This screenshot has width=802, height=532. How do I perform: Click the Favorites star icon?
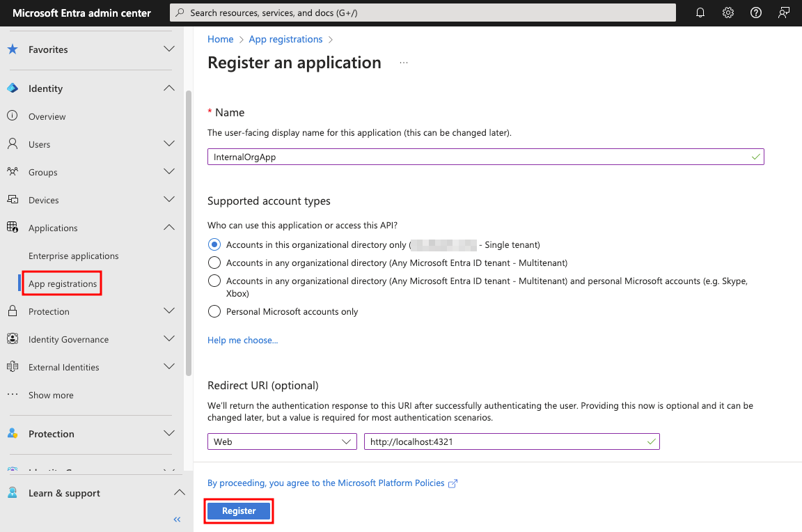click(13, 49)
